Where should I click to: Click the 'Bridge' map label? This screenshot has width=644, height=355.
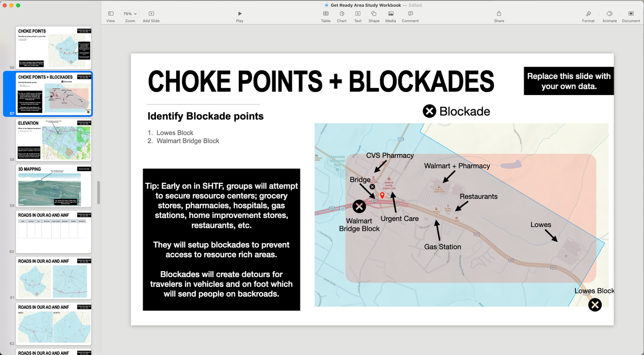coord(360,180)
